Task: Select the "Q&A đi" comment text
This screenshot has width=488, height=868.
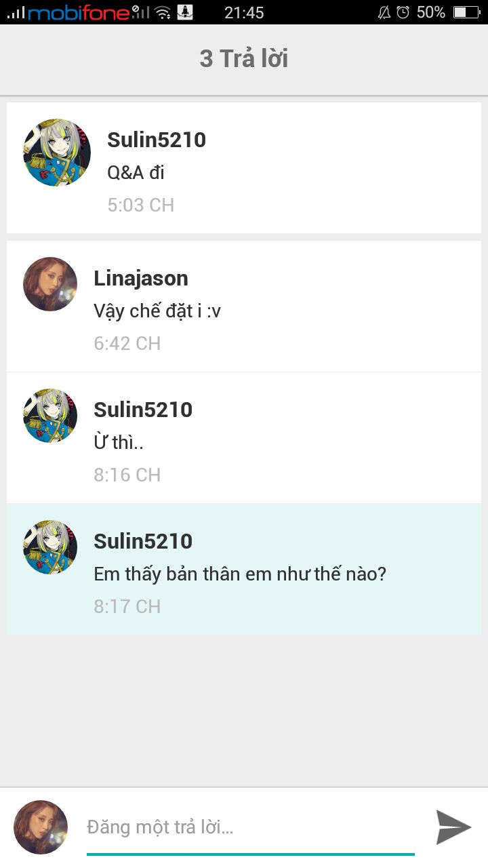Action: pos(136,172)
